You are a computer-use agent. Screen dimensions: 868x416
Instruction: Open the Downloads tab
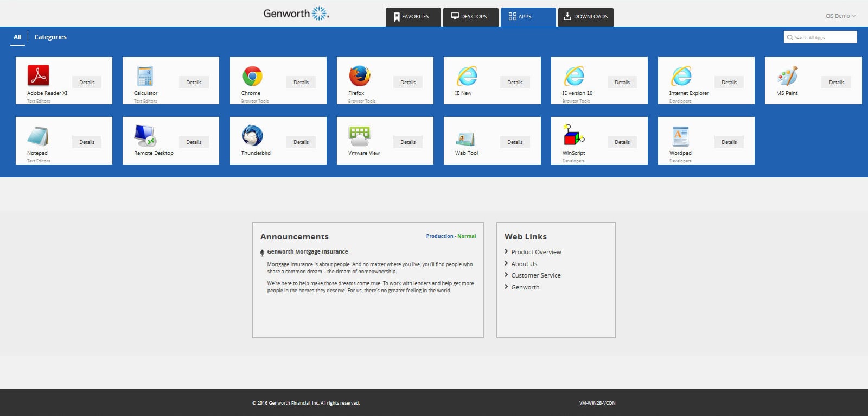tap(585, 17)
